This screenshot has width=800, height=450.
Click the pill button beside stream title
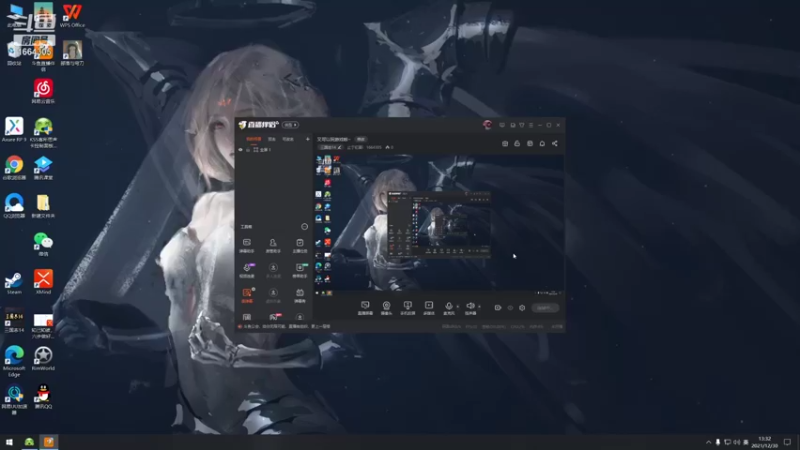coord(361,139)
